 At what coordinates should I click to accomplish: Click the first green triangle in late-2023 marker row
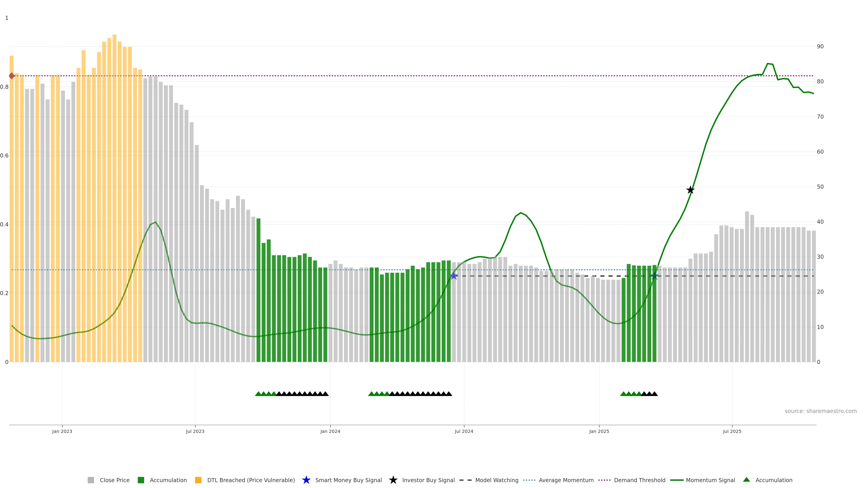pos(258,394)
